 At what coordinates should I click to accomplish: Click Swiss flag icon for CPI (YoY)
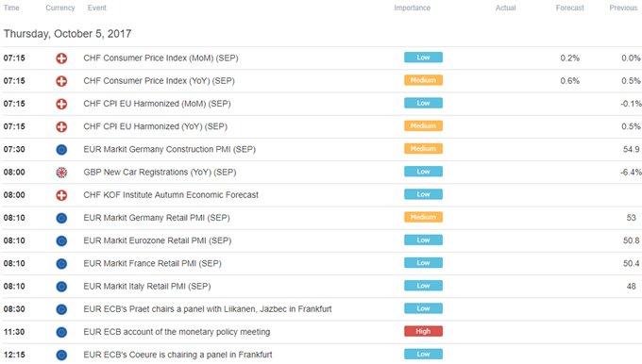coord(61,81)
